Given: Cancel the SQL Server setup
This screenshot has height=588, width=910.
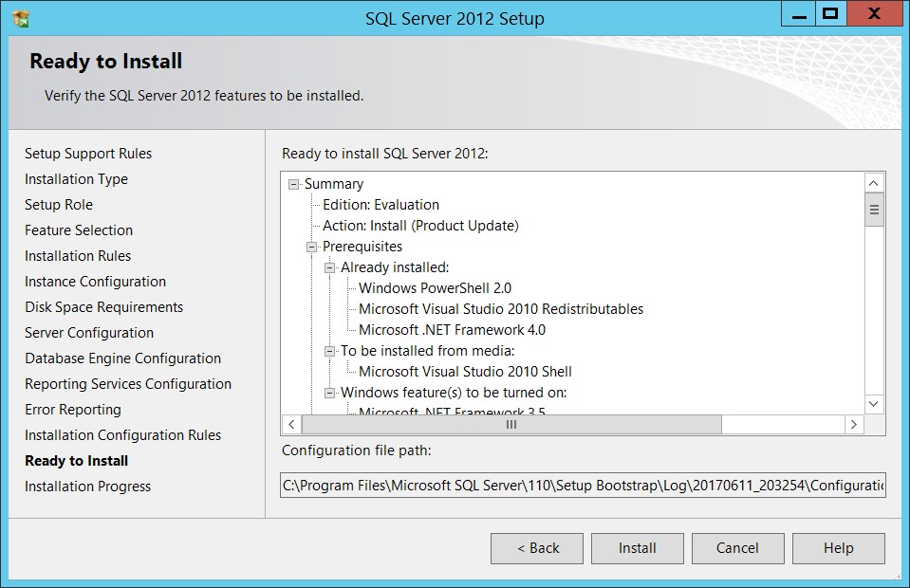Looking at the screenshot, I should (737, 548).
